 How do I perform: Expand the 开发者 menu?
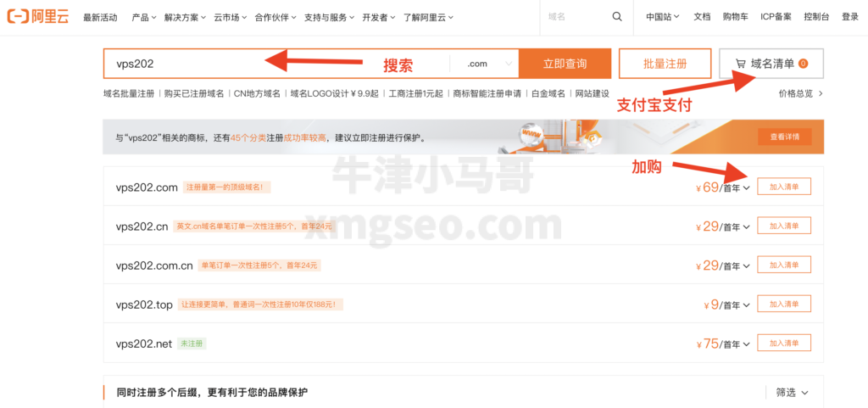(379, 17)
